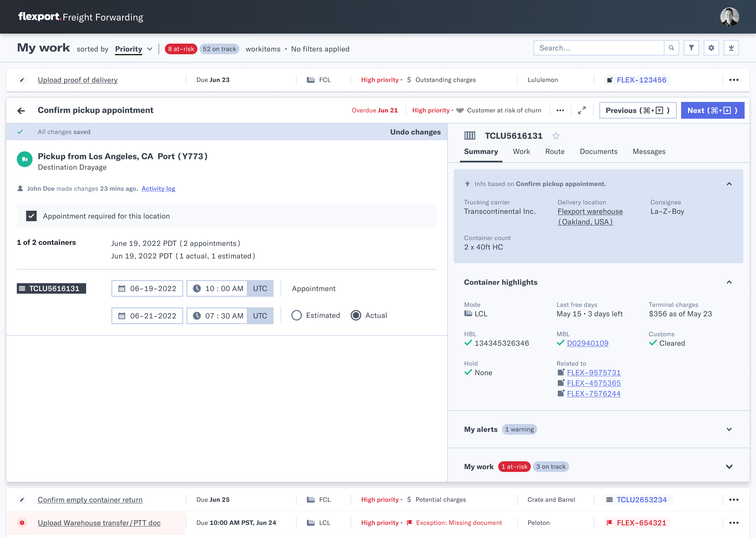Switch to the Work tab
This screenshot has height=538, width=756.
tap(521, 152)
